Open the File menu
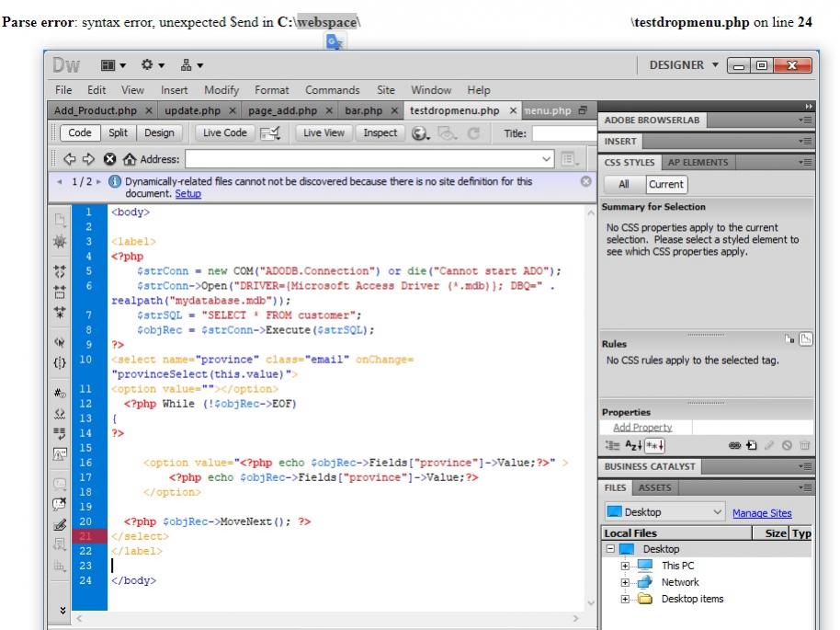The image size is (840, 630). [63, 90]
